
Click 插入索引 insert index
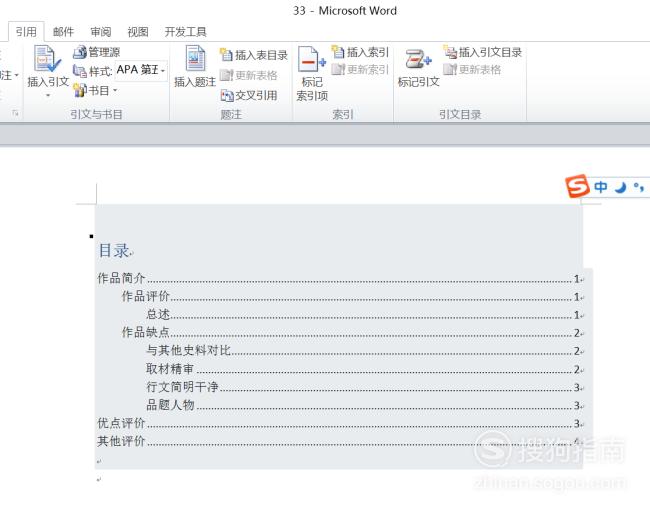(360, 52)
